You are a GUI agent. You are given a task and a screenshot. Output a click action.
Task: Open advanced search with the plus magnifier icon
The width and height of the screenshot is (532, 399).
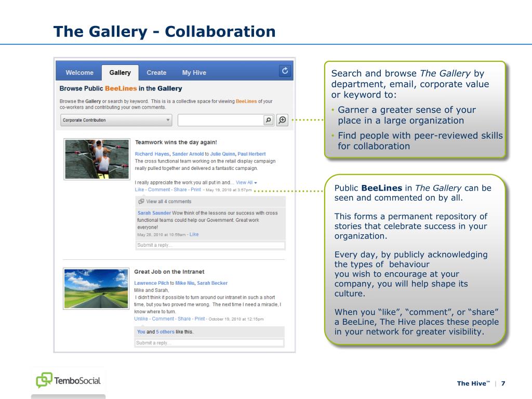(x=282, y=120)
